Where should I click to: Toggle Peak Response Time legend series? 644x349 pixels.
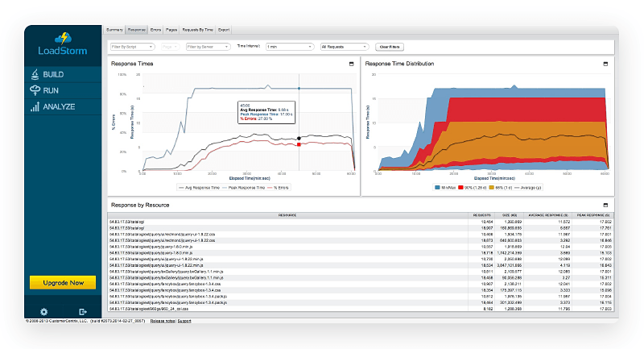click(x=244, y=188)
